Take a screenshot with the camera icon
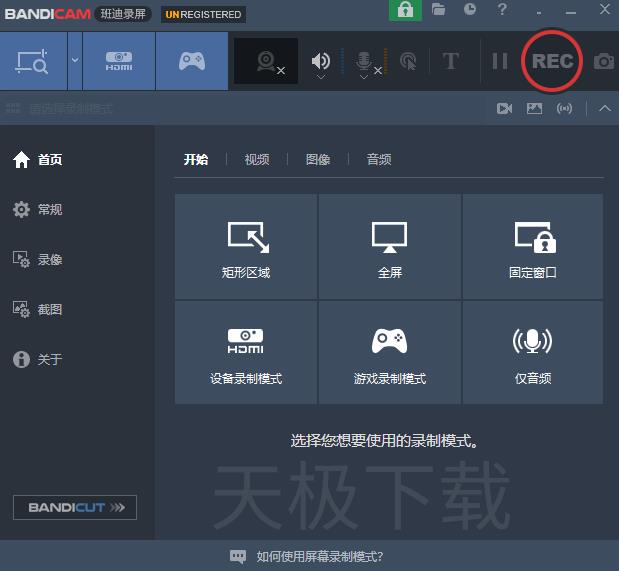The image size is (619, 571). click(604, 61)
